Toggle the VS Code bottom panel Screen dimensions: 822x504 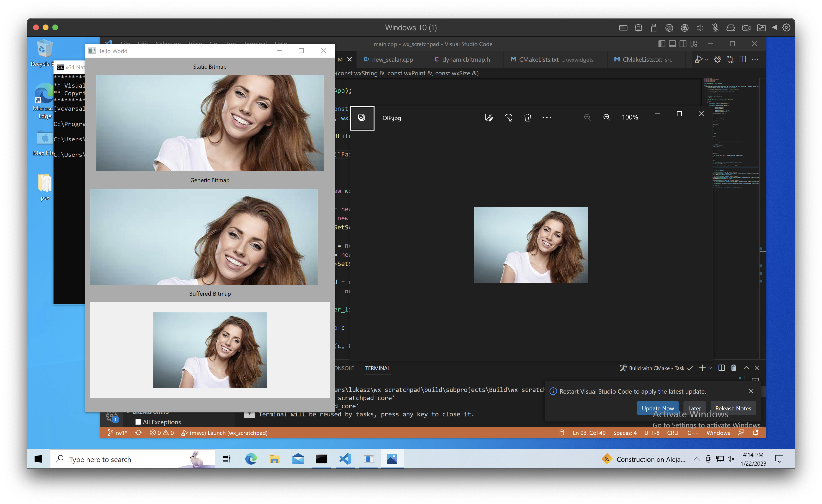(672, 44)
